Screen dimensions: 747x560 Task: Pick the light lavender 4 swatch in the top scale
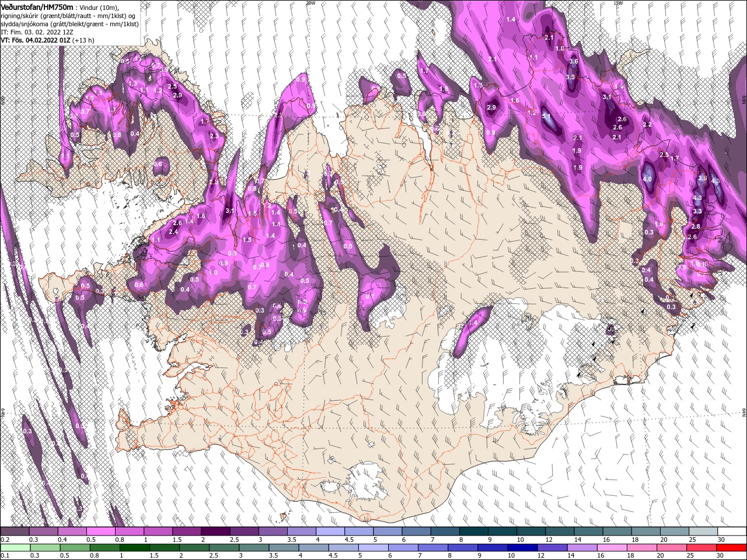click(330, 531)
